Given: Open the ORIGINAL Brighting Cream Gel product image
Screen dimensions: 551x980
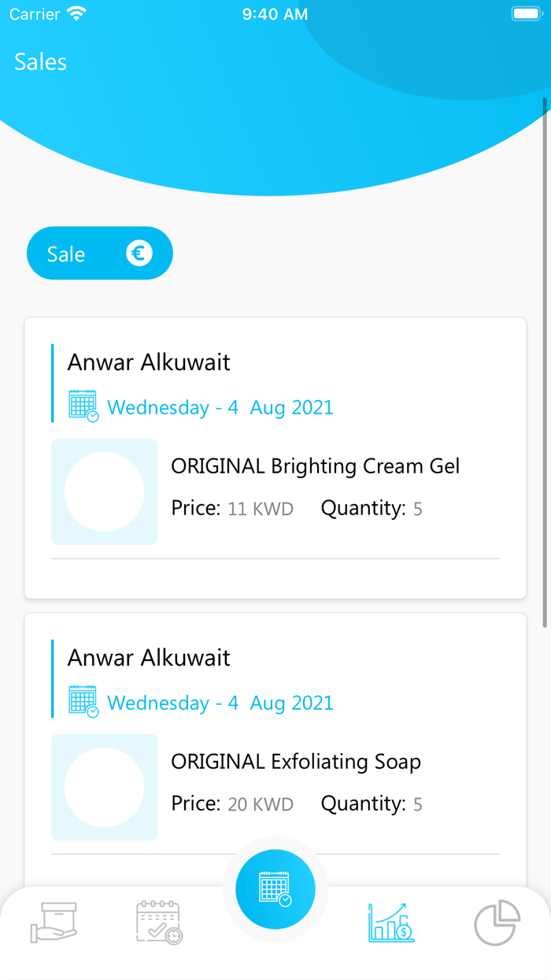Looking at the screenshot, I should (104, 491).
